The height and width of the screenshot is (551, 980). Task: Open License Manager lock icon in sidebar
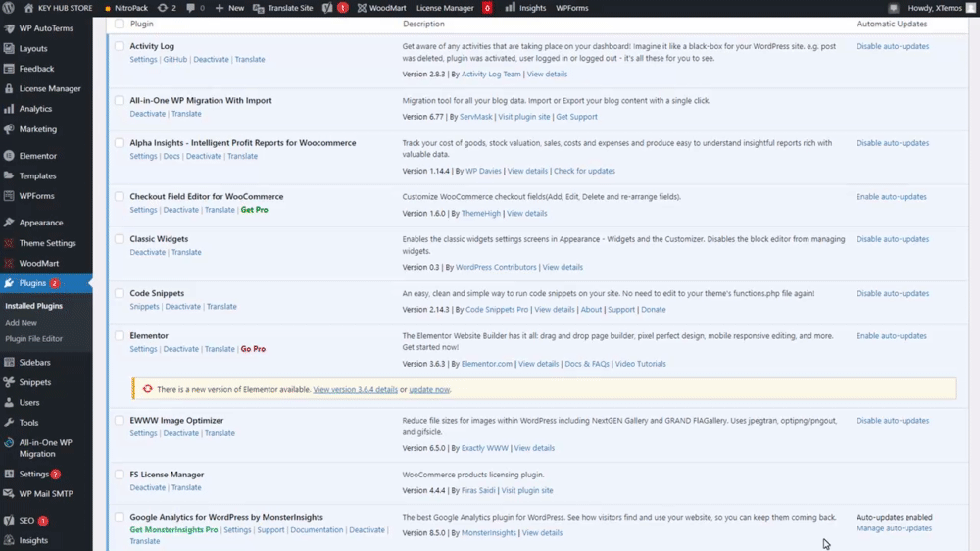click(x=9, y=89)
